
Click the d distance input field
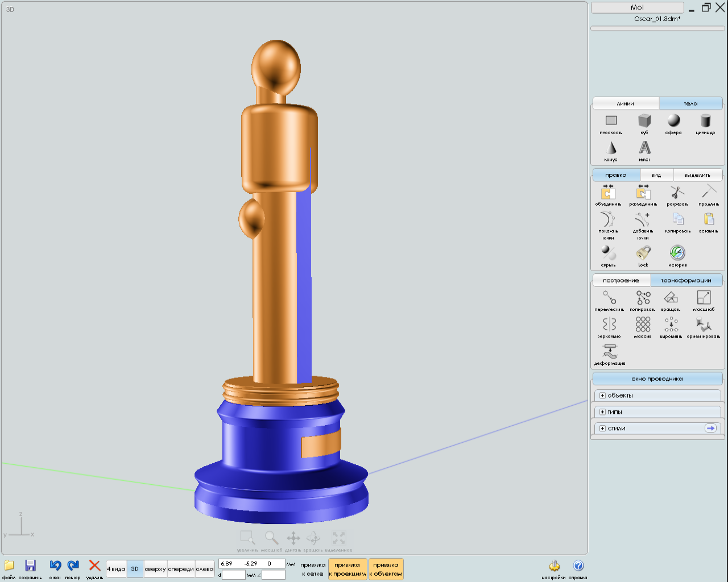point(234,575)
